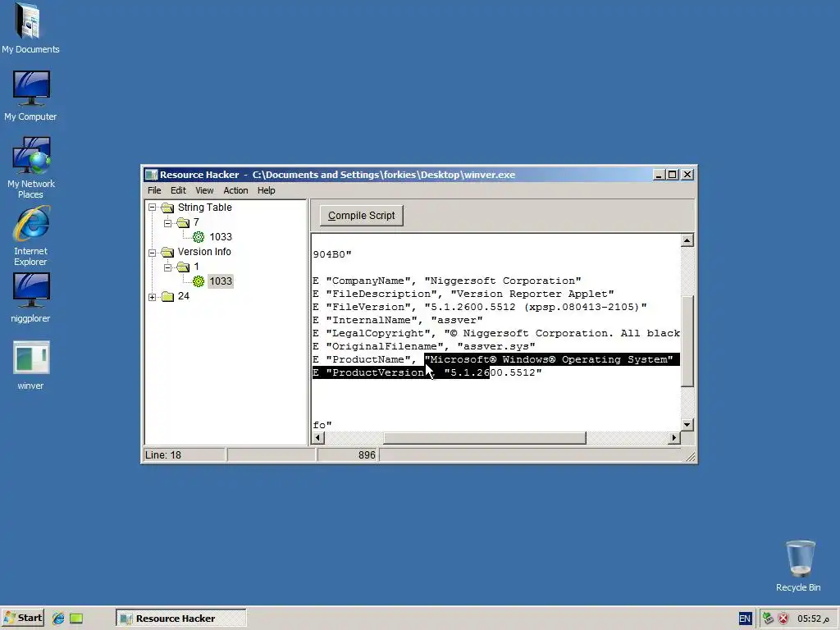Click the Show Desktop quick launch icon
The height and width of the screenshot is (630, 840).
(76, 619)
